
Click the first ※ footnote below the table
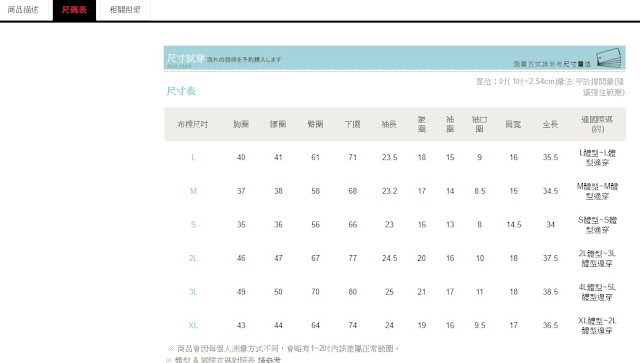click(284, 348)
